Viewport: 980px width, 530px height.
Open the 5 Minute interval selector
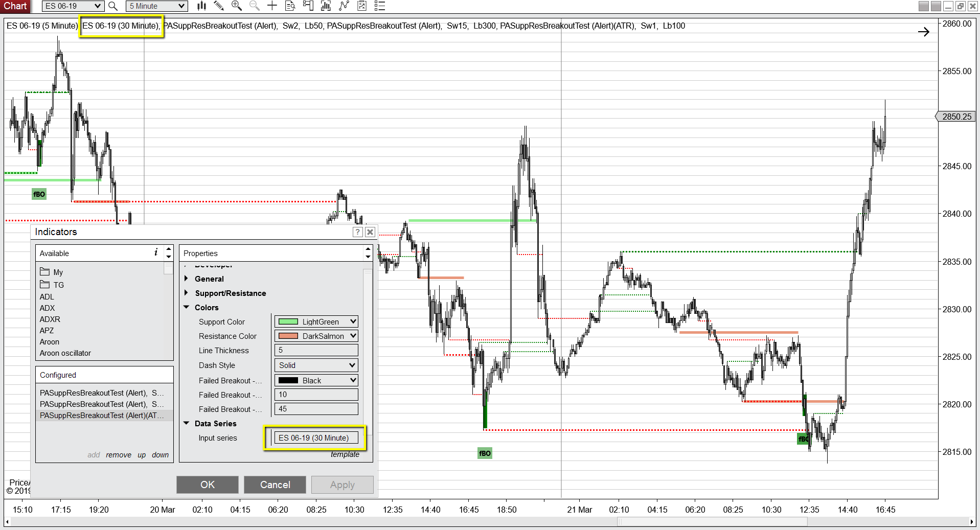[156, 6]
